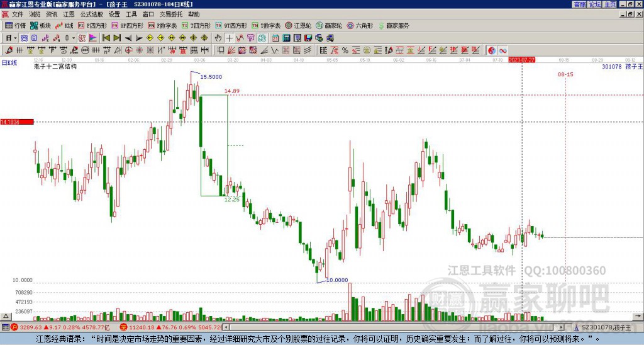Select the Gann fan lines tool
Screen dimensions: 644x345
click(x=231, y=50)
